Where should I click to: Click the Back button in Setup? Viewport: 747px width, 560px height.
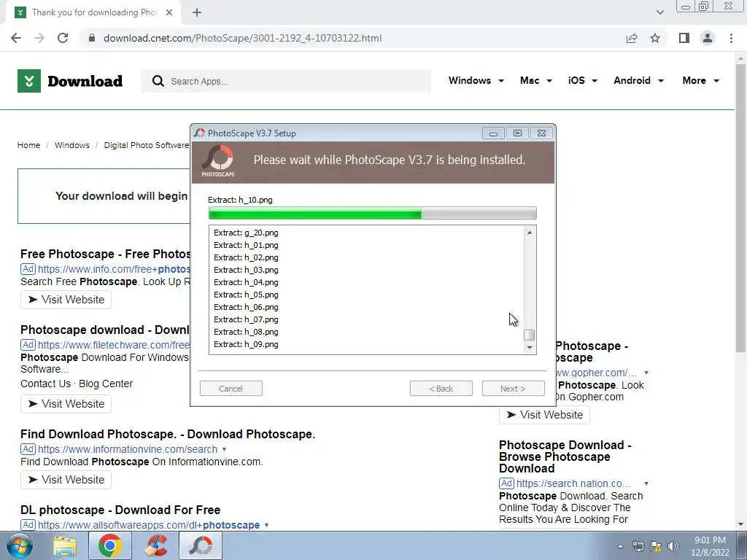tap(441, 389)
